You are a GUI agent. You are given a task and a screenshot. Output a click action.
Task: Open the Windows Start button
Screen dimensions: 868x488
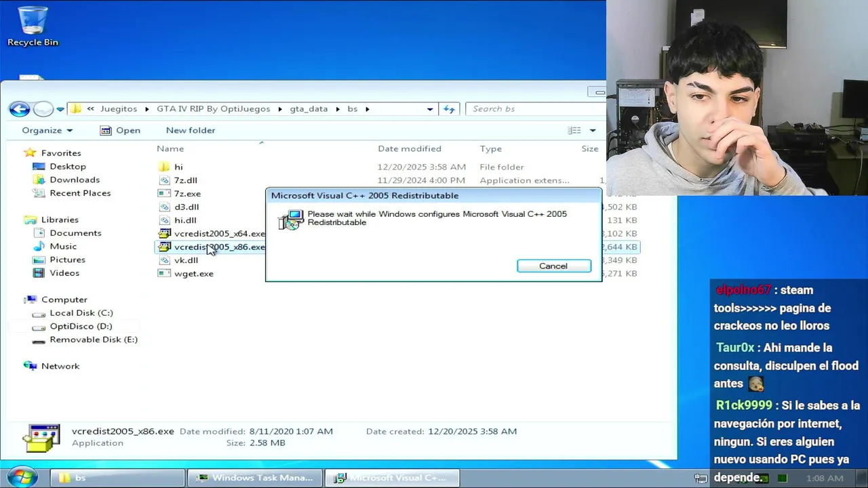click(22, 477)
